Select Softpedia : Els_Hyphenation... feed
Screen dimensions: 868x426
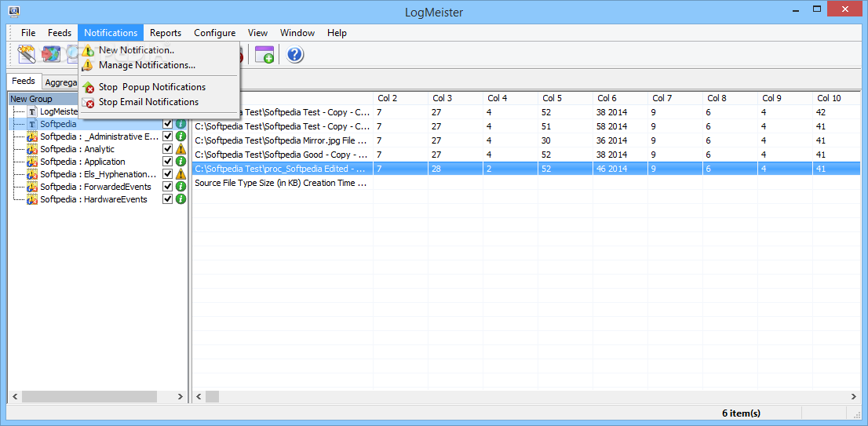point(99,173)
